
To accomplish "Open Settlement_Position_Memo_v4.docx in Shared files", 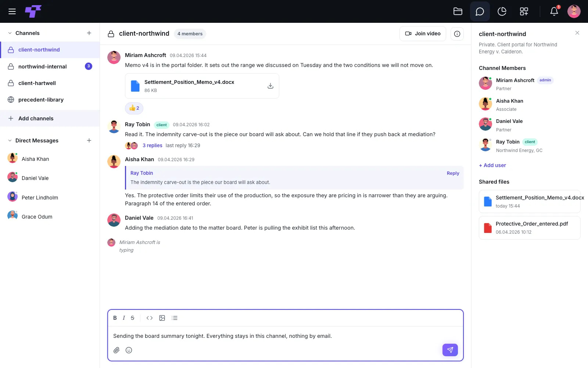I will tap(530, 202).
